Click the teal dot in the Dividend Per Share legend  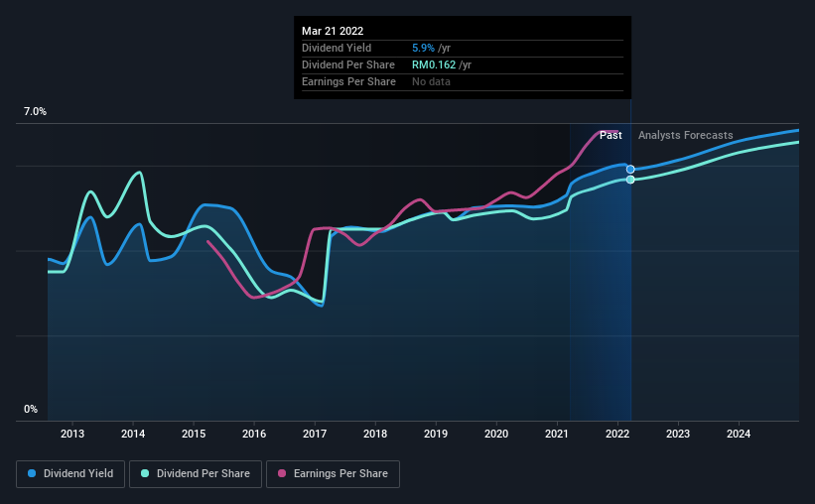click(145, 473)
